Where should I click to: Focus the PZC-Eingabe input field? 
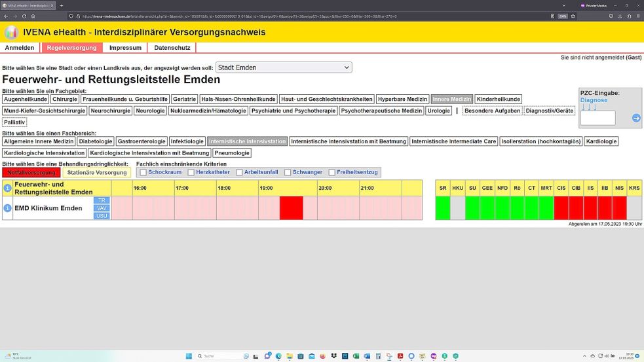click(598, 118)
